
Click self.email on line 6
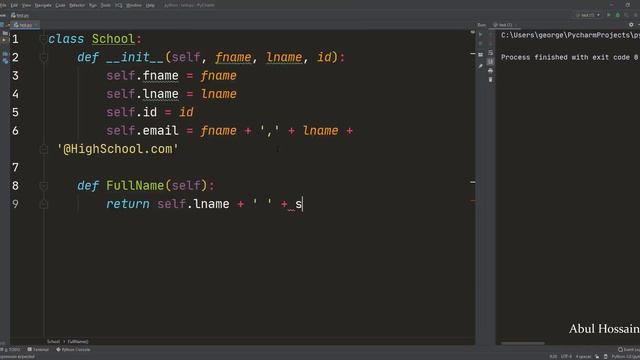click(142, 131)
